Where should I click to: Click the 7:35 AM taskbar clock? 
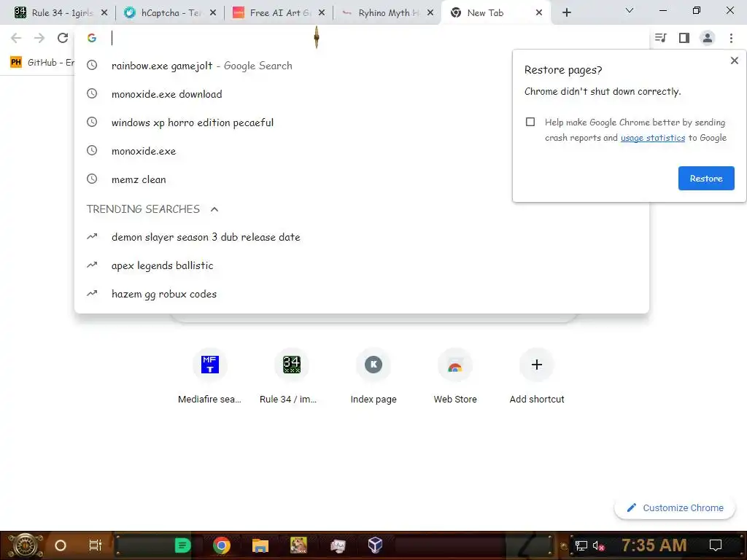654,545
